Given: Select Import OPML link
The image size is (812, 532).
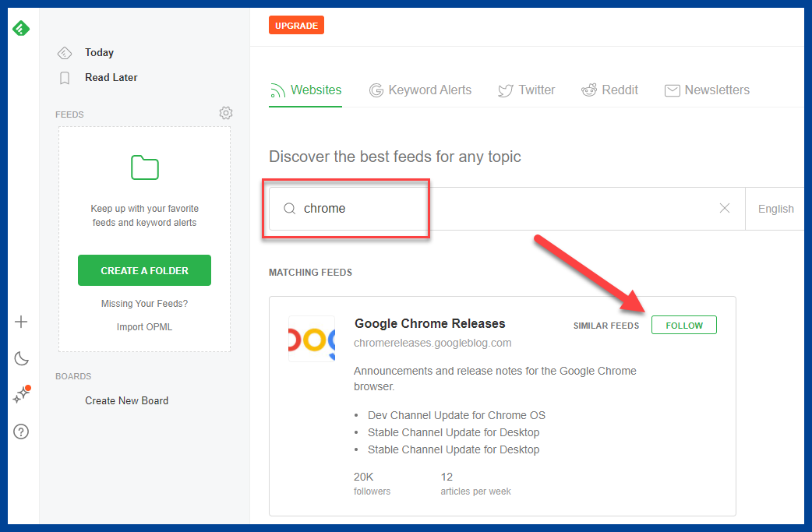Looking at the screenshot, I should (144, 327).
